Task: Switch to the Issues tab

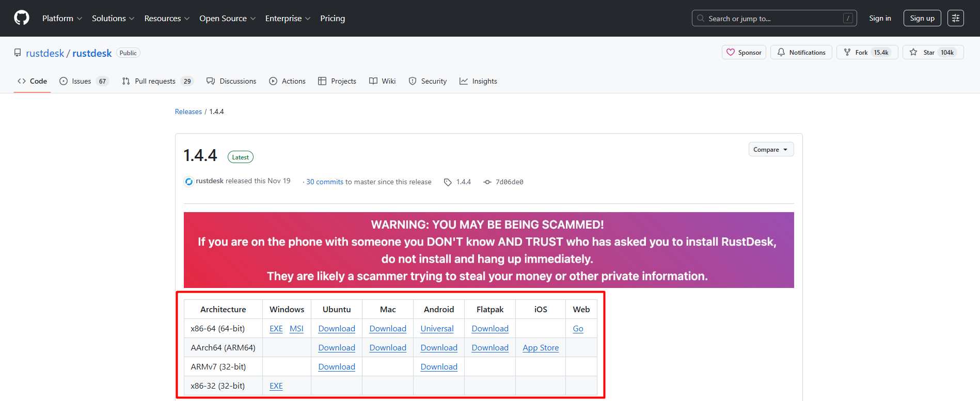Action: (84, 81)
